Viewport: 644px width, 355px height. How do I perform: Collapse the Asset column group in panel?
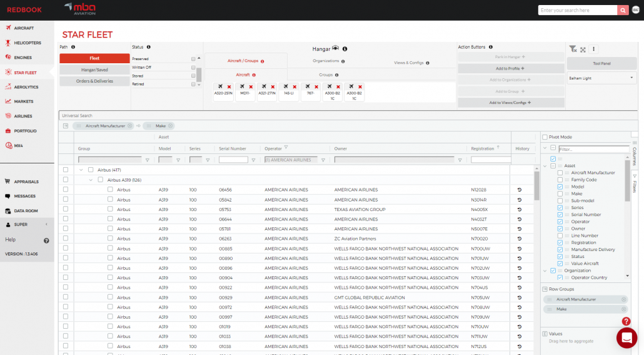[545, 166]
